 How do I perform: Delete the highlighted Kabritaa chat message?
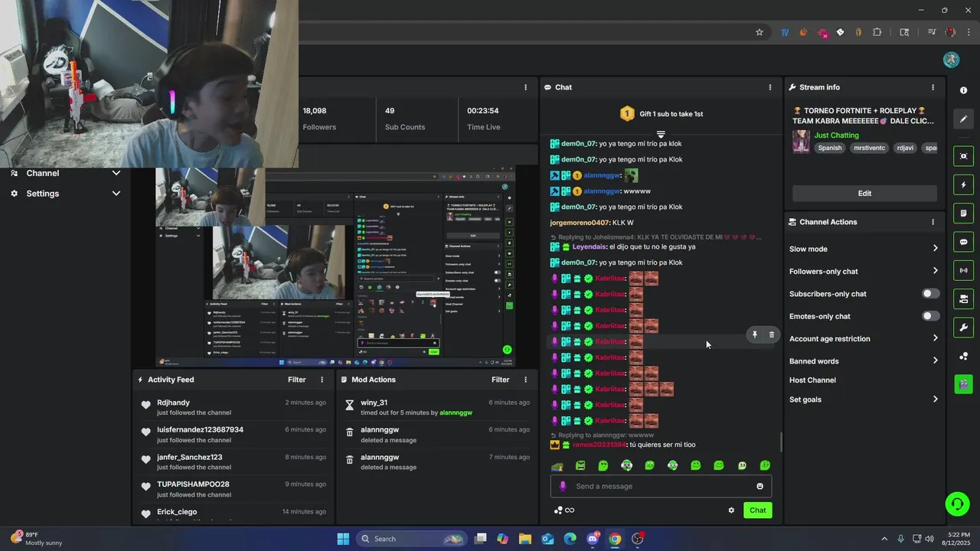click(x=771, y=334)
